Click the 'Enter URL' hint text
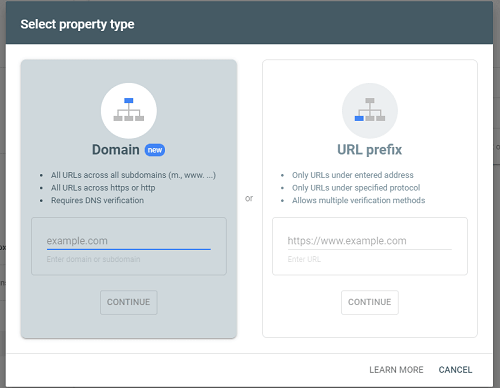This screenshot has width=500, height=388. (x=304, y=259)
